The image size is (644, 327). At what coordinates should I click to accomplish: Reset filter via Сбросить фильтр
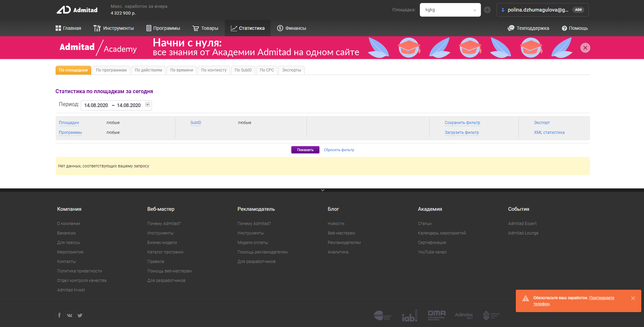339,150
